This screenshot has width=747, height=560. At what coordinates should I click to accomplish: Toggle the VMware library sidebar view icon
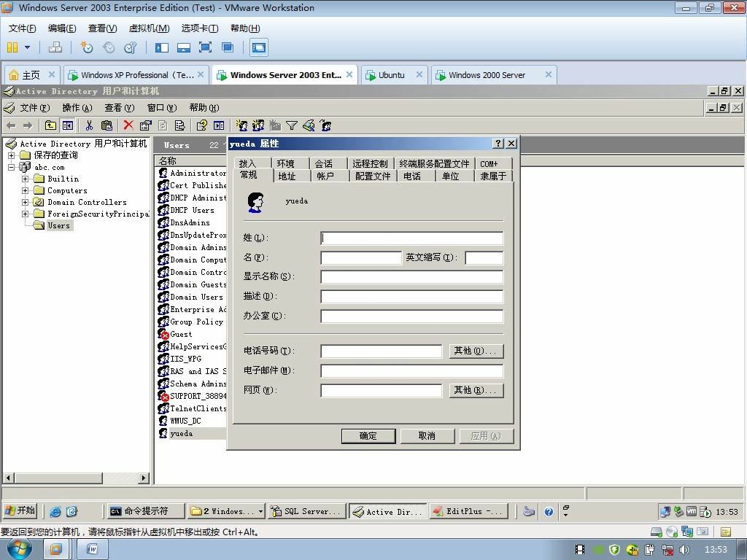pyautogui.click(x=162, y=47)
